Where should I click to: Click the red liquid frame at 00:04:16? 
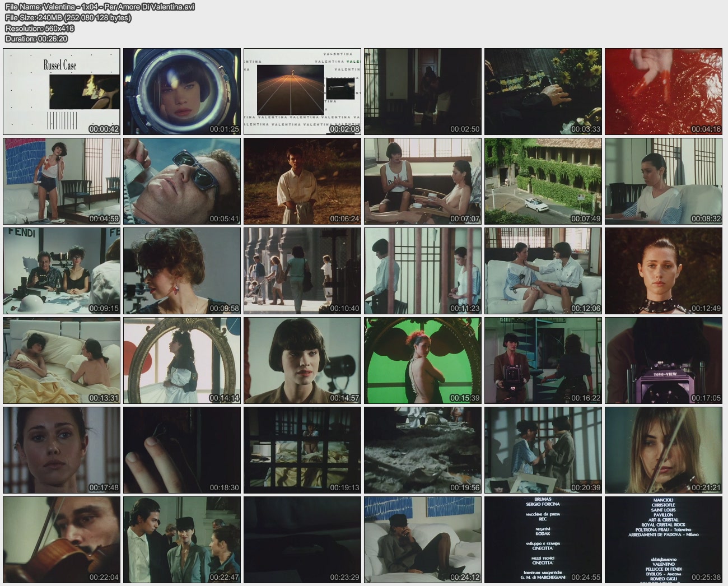point(663,91)
